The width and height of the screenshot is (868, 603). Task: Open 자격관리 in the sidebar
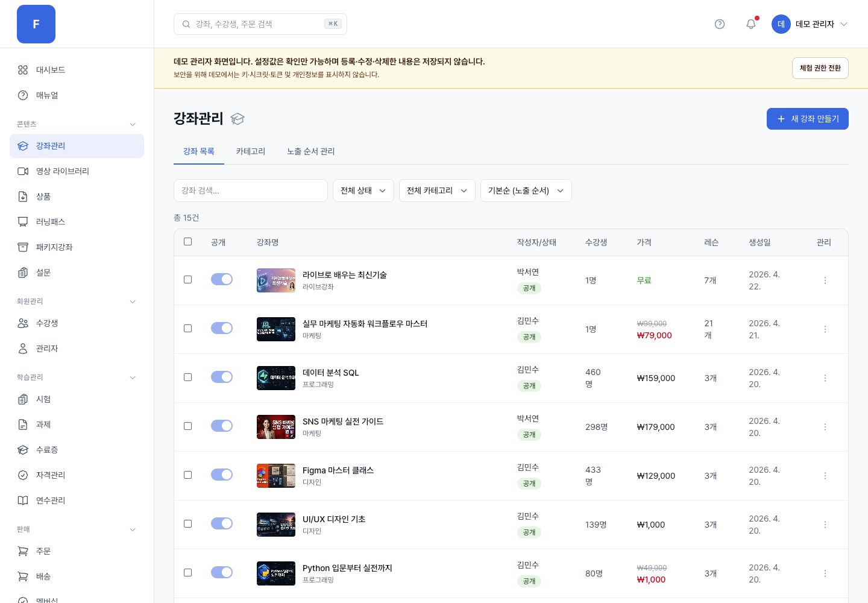tap(77, 475)
